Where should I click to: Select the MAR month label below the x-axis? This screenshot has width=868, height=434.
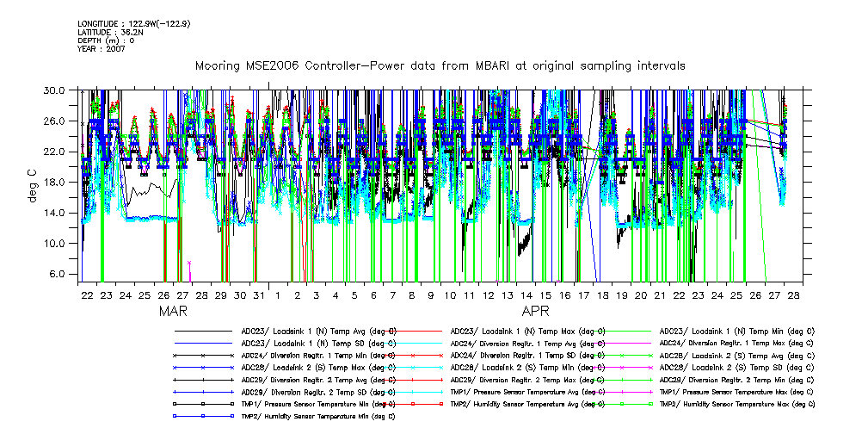pyautogui.click(x=173, y=311)
